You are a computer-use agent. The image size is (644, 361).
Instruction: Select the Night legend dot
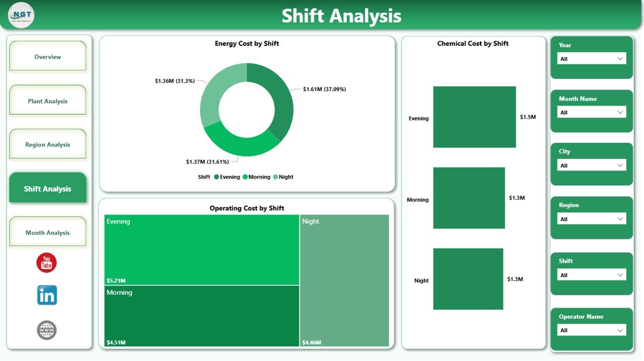coord(274,176)
